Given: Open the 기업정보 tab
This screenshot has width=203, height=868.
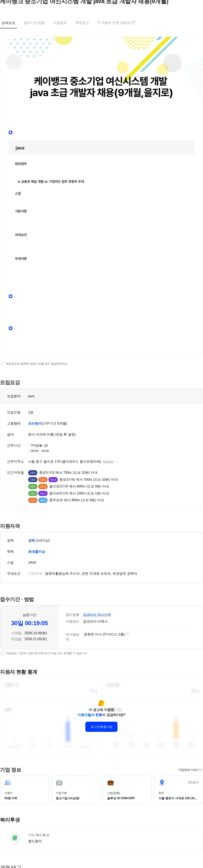Looking at the screenshot, I should coord(60,23).
